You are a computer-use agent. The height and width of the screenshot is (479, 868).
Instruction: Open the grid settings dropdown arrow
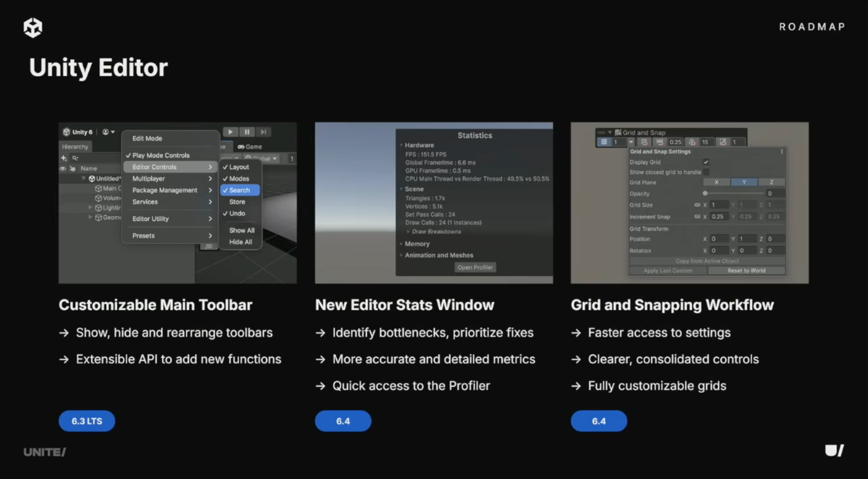(631, 142)
